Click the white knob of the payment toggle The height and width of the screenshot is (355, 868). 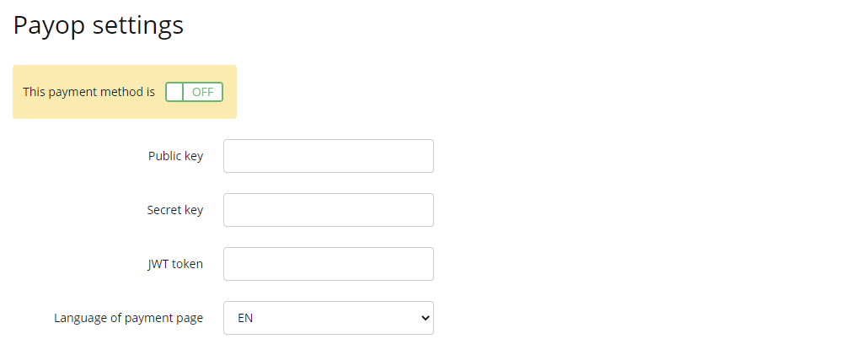coord(174,92)
